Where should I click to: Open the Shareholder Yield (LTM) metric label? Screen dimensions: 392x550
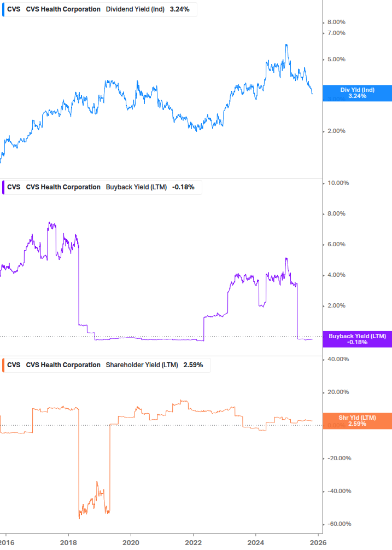tap(142, 365)
